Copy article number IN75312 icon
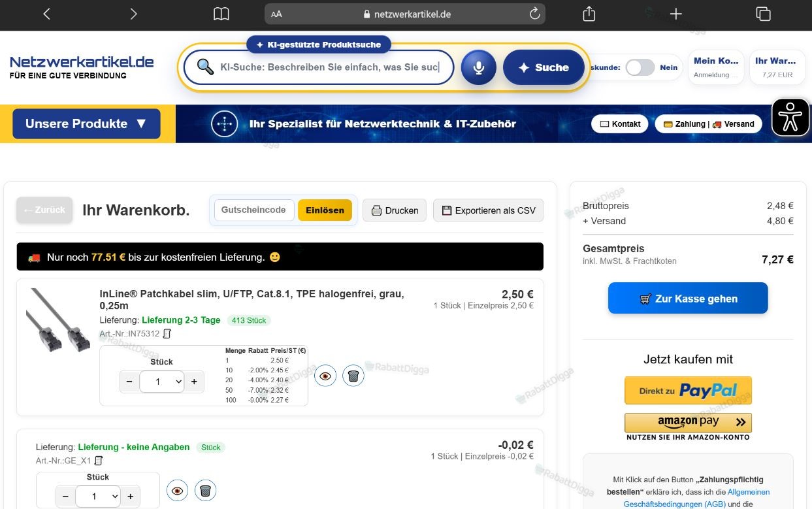Viewport: 812px width, 509px height. (167, 334)
